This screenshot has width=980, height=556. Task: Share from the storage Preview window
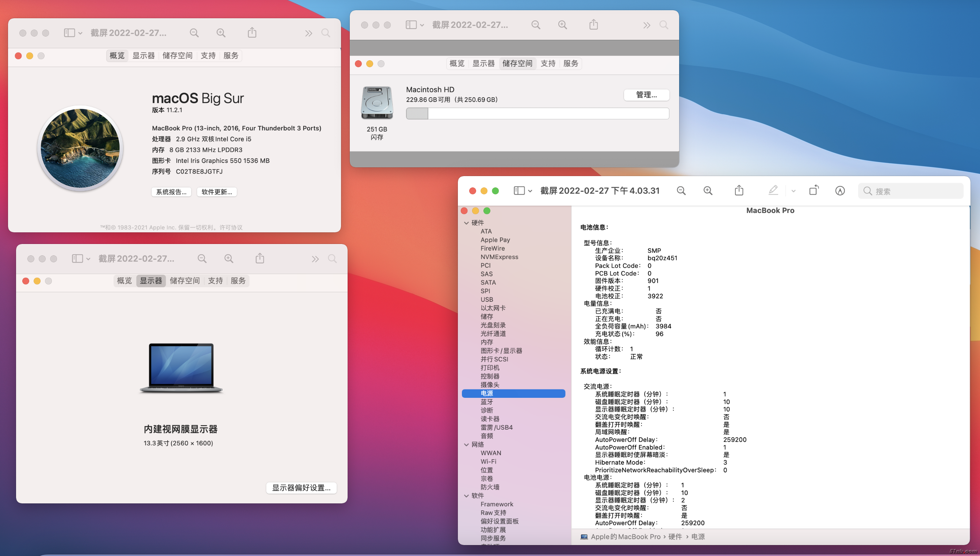(593, 24)
